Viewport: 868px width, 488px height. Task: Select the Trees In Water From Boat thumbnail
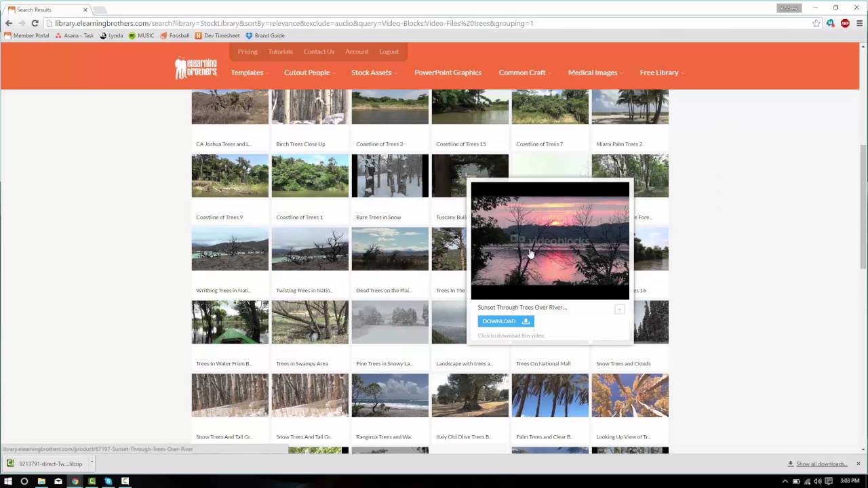[x=230, y=322]
